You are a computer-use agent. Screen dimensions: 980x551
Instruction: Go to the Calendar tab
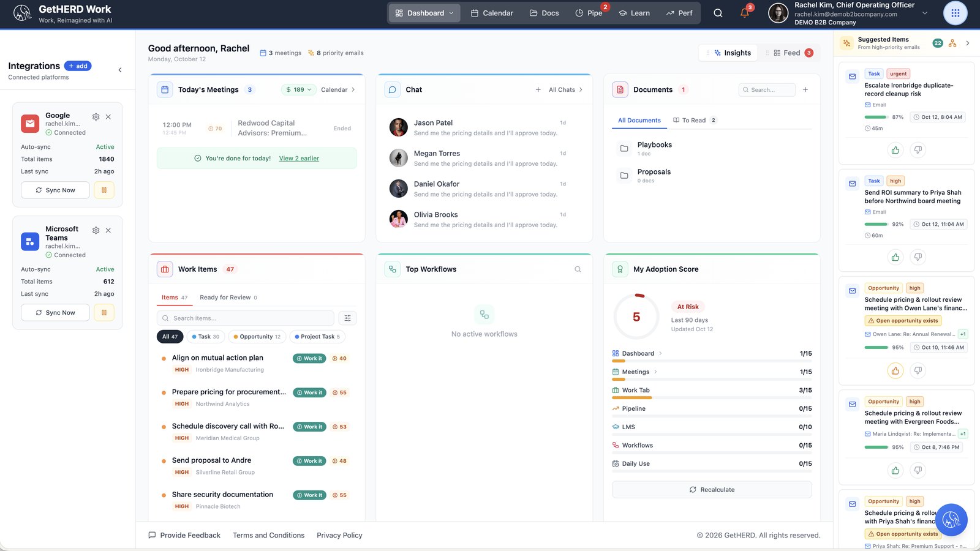pos(492,13)
